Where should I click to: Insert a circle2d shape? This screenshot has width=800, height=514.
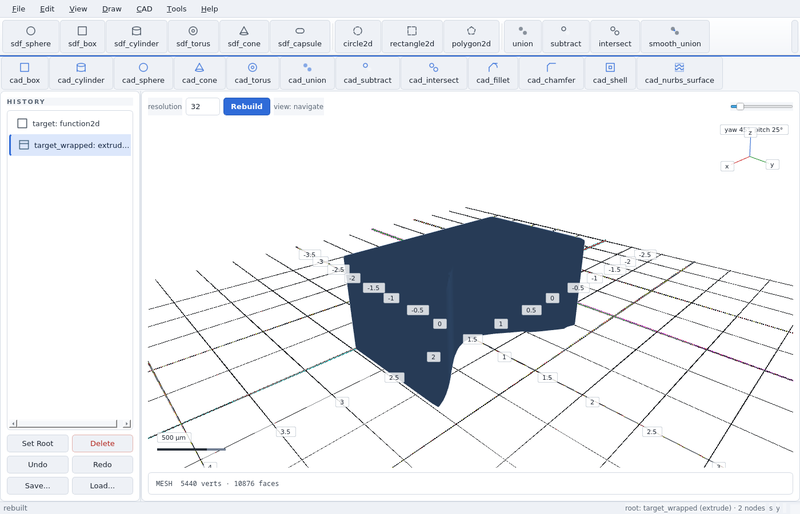(x=358, y=37)
